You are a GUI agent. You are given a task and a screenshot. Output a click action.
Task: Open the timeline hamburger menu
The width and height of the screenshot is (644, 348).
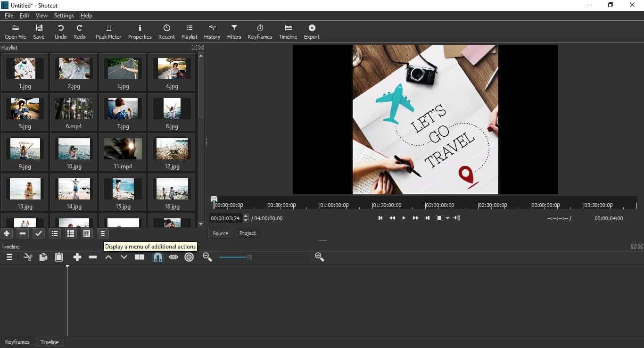(8, 257)
